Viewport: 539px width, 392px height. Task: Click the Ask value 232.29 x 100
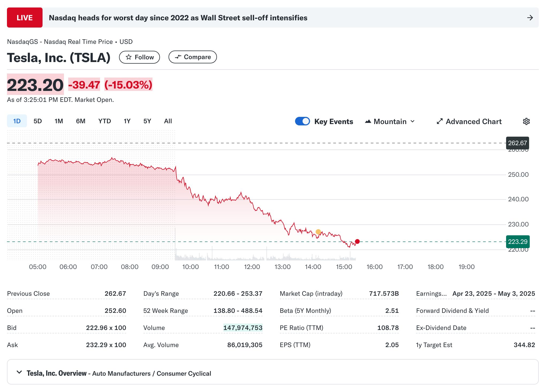pyautogui.click(x=106, y=345)
